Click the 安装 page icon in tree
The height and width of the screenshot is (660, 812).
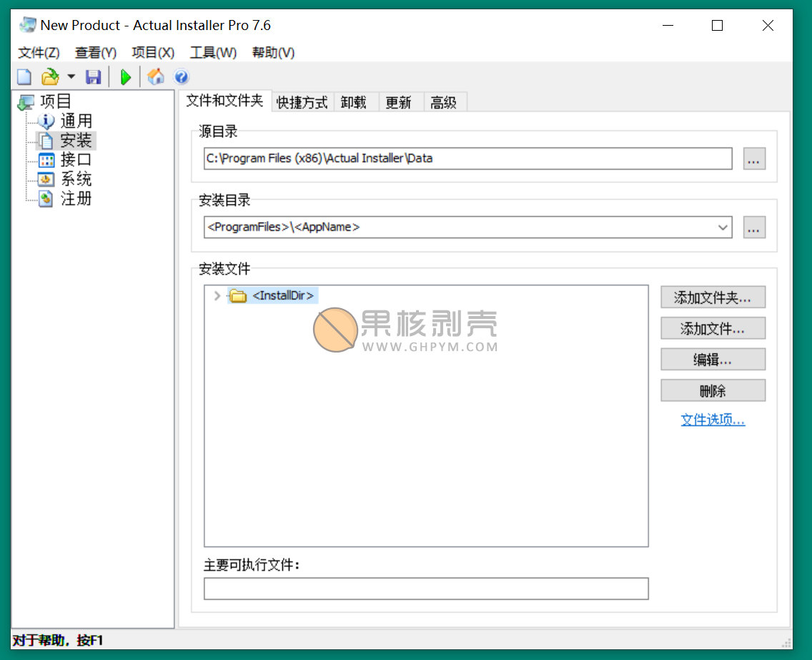coord(46,140)
